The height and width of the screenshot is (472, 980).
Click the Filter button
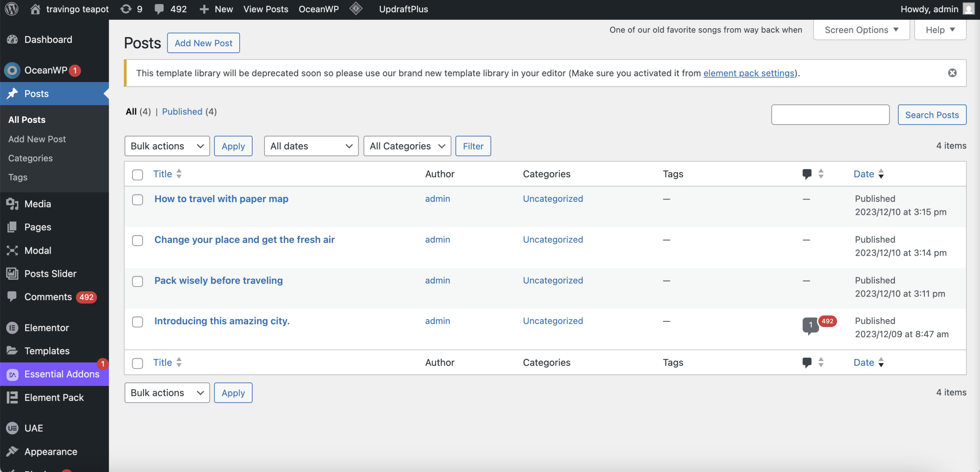[473, 146]
